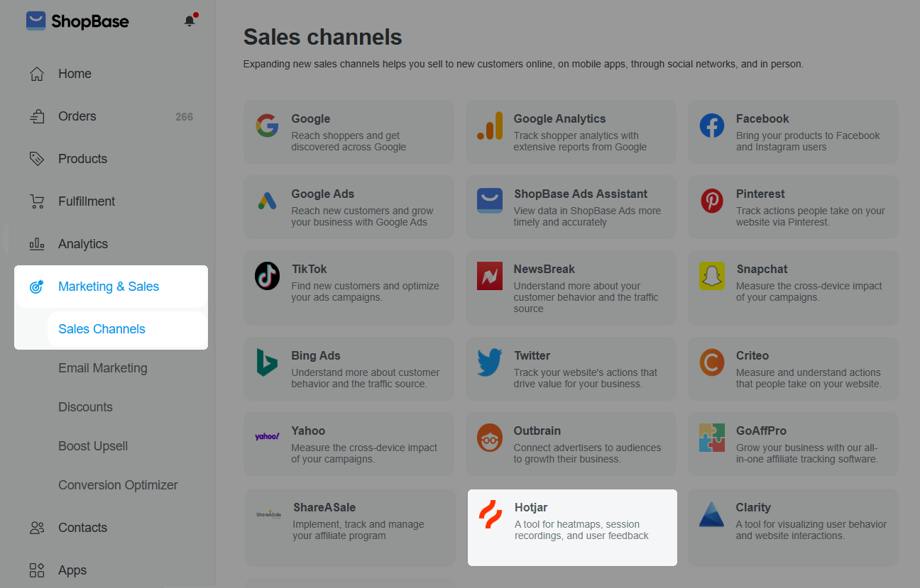Open Products in the sidebar

coord(82,159)
